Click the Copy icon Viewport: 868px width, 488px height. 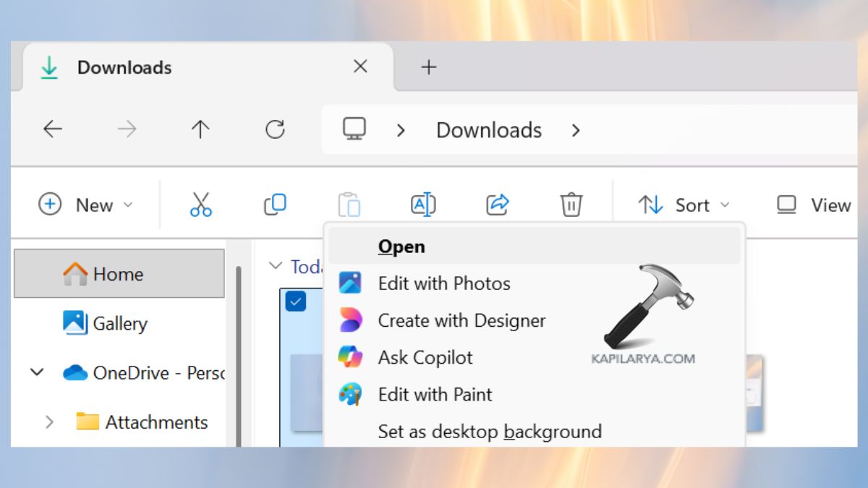pos(275,205)
